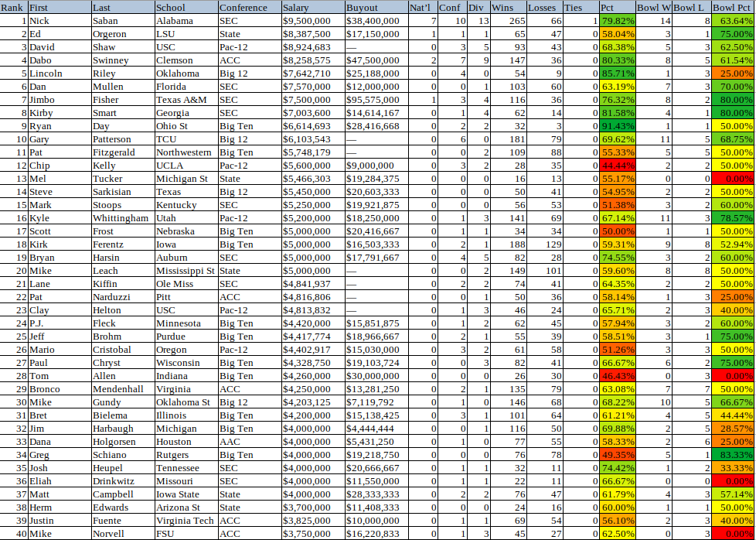Select the "$6,614,693" salary cell
The width and height of the screenshot is (756, 540).
313,126
